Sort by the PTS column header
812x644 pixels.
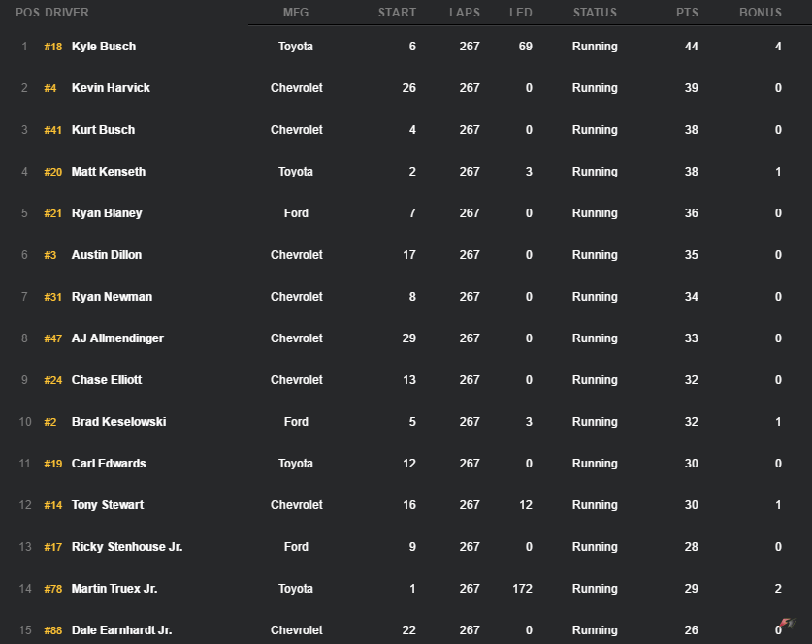(687, 13)
